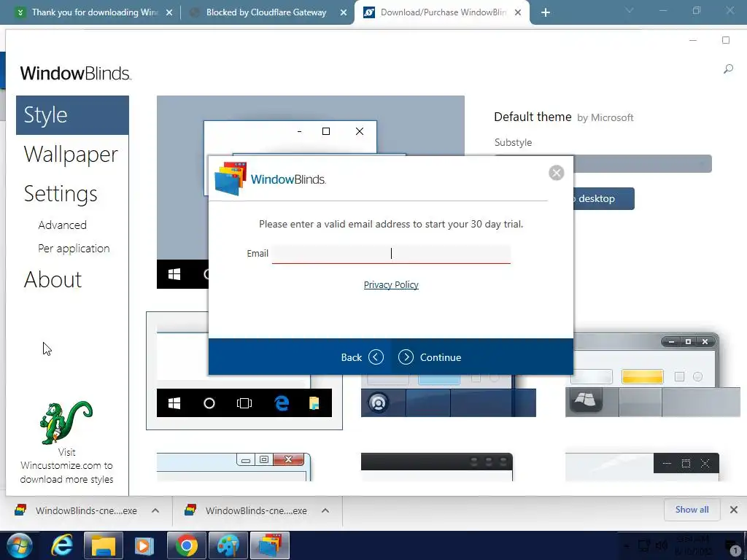Screen dimensions: 747x560
Task: Open the Settings section
Action: pyautogui.click(x=61, y=194)
